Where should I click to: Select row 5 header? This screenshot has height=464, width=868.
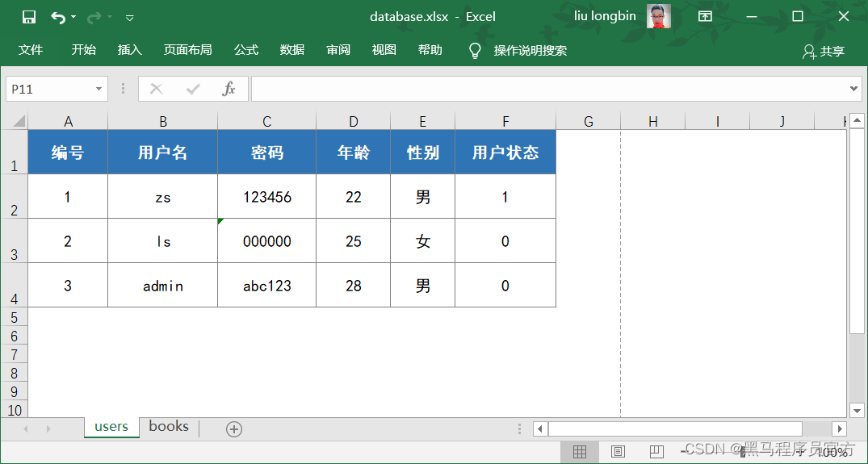pos(14,316)
